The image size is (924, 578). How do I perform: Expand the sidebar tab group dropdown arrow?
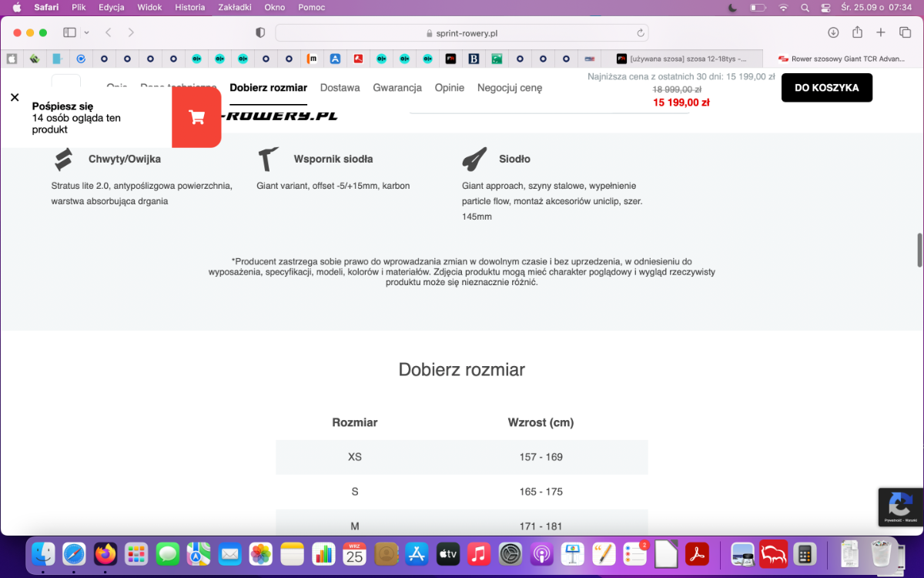(86, 32)
